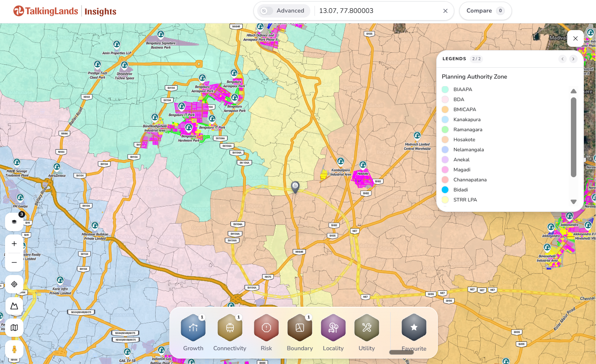This screenshot has height=364, width=596.
Task: Open the Growth category hexagon
Action: [x=193, y=328]
